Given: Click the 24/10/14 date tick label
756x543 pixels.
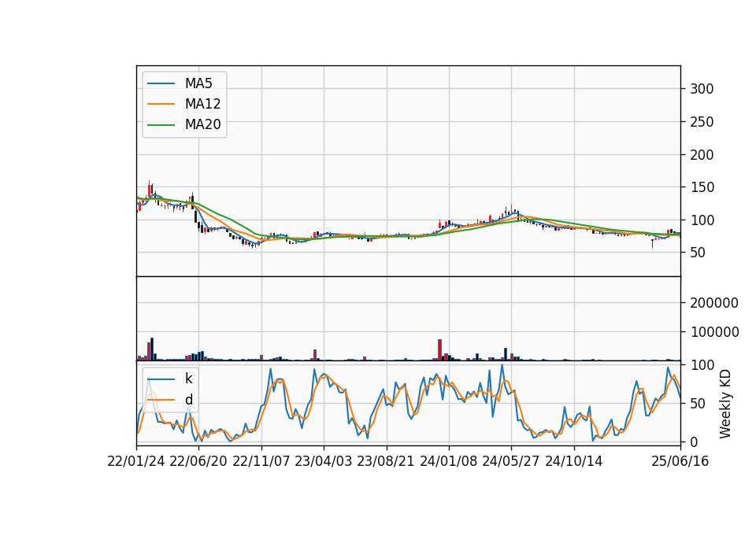Looking at the screenshot, I should tap(574, 461).
